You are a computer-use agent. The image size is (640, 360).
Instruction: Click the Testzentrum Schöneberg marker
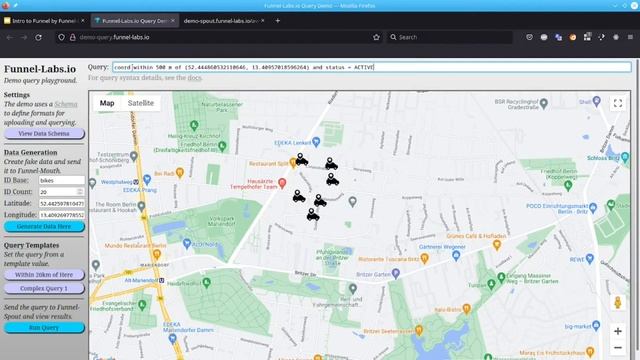click(133, 156)
